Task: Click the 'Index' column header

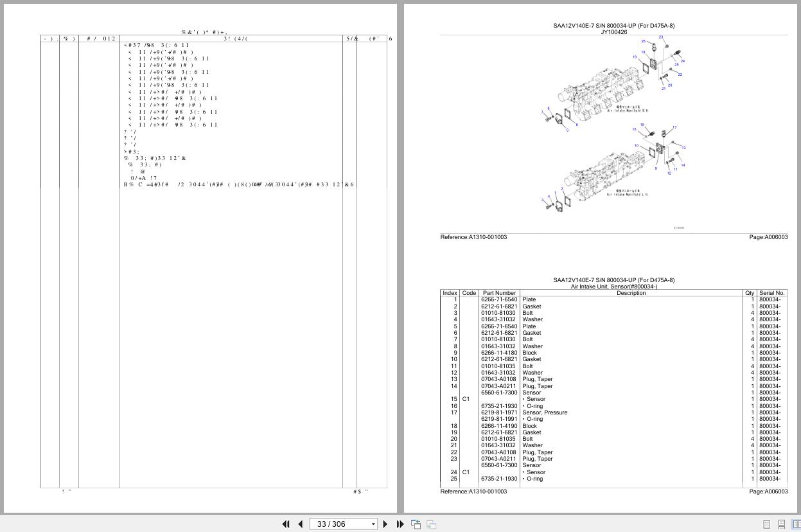Action: (x=450, y=293)
